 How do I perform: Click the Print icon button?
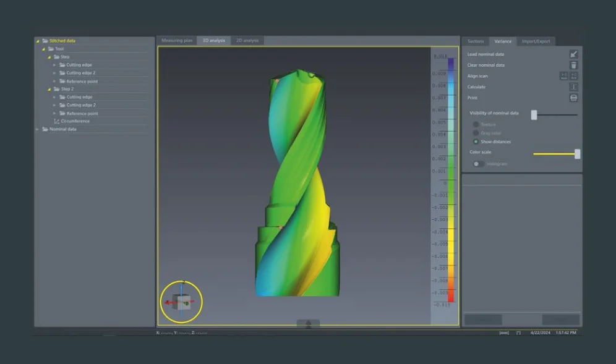point(573,98)
